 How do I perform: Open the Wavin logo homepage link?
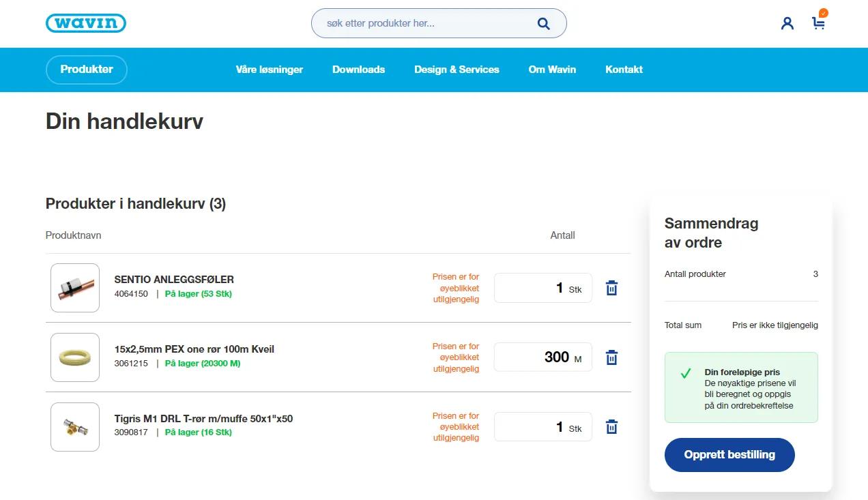tap(86, 23)
